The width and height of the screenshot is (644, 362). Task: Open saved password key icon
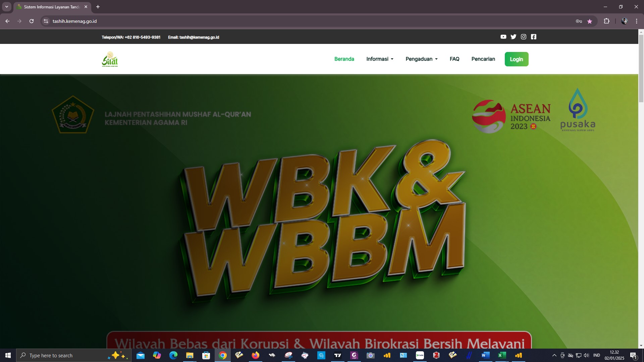point(579,21)
